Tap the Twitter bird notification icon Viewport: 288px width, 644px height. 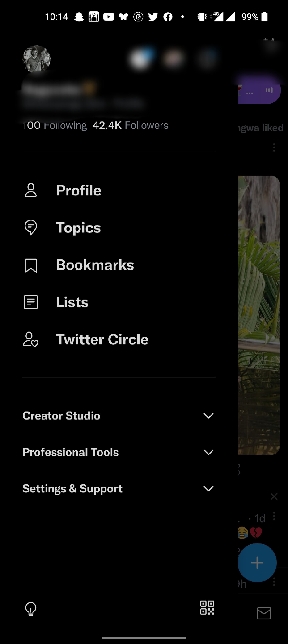click(x=153, y=17)
